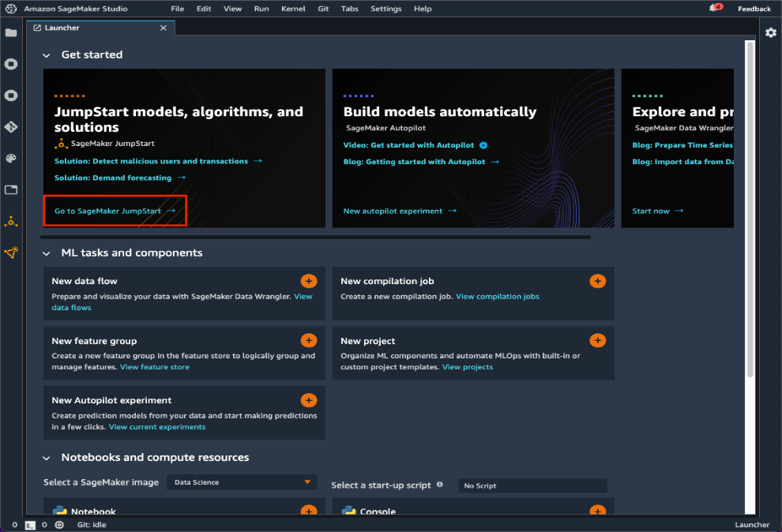Click the Amazon SageMaker Studio home icon

(x=11, y=9)
